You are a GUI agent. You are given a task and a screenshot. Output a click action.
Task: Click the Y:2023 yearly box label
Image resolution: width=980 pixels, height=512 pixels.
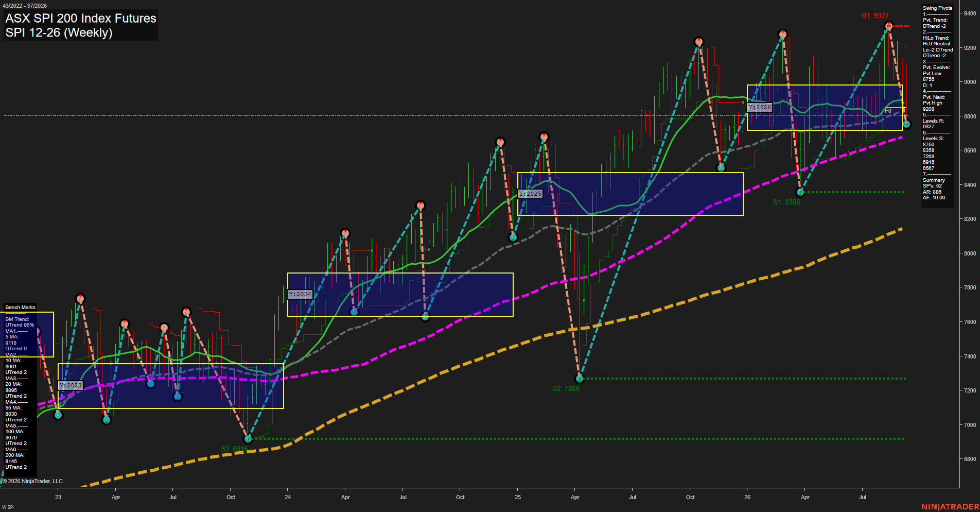pos(71,385)
